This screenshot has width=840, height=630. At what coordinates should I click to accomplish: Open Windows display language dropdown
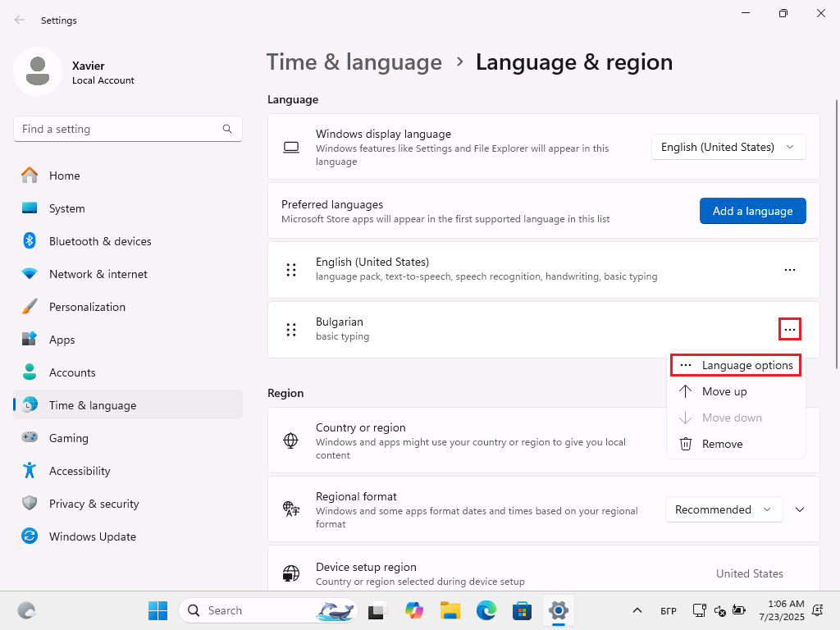coord(728,147)
